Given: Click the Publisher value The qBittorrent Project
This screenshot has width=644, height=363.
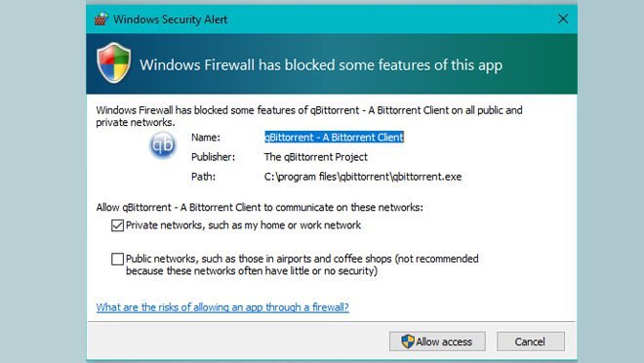Looking at the screenshot, I should pyautogui.click(x=315, y=157).
